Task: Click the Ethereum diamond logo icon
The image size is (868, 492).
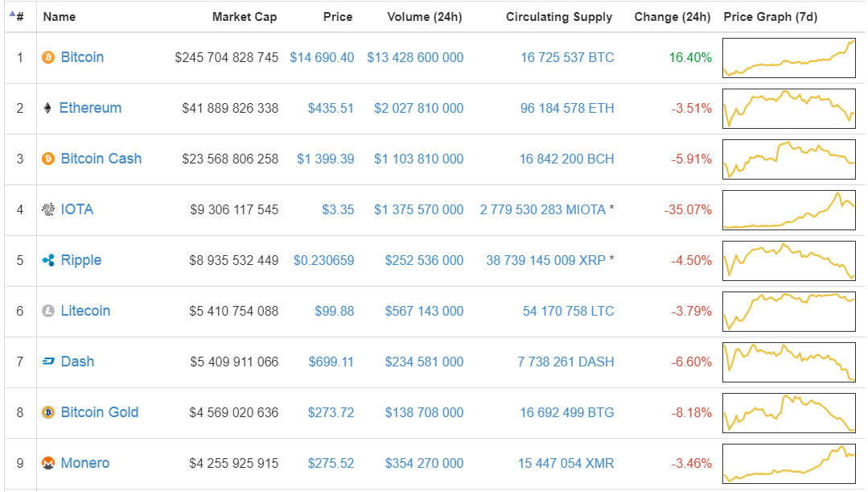Action: [x=47, y=109]
